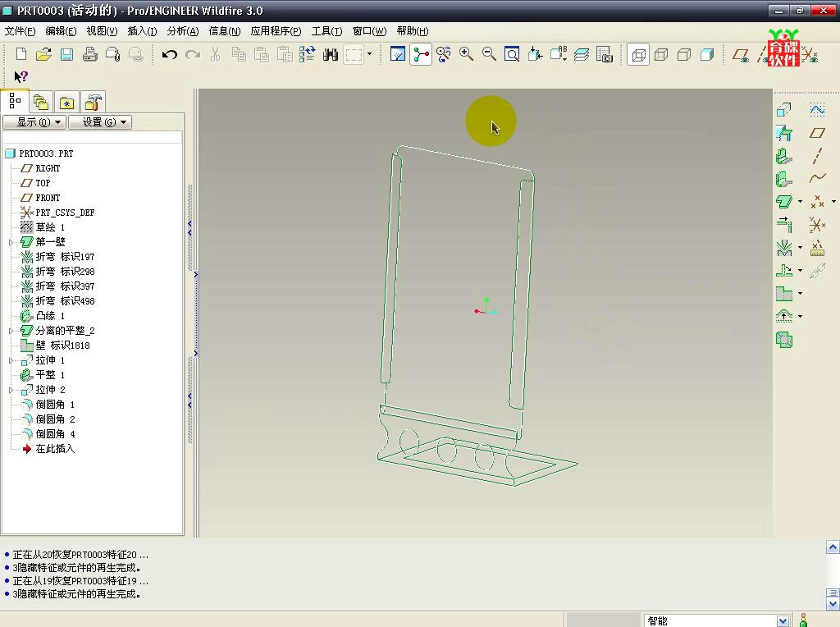
Task: Click the Find binoculars icon
Action: [331, 54]
